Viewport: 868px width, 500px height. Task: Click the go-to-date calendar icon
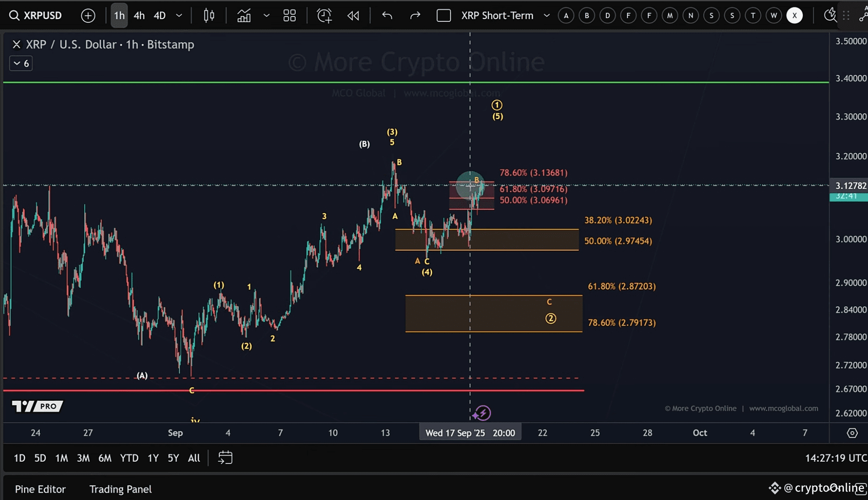tap(225, 457)
